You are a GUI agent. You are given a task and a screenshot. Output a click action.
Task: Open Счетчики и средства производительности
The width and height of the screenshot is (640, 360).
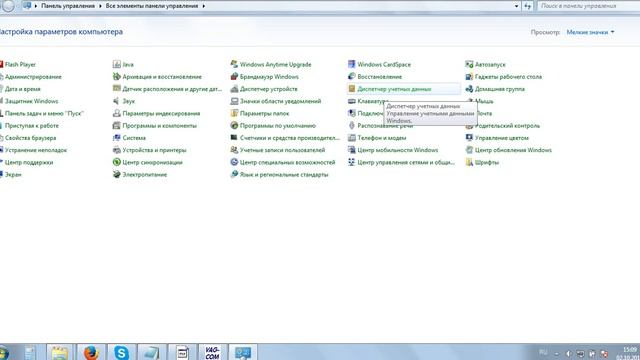click(285, 138)
